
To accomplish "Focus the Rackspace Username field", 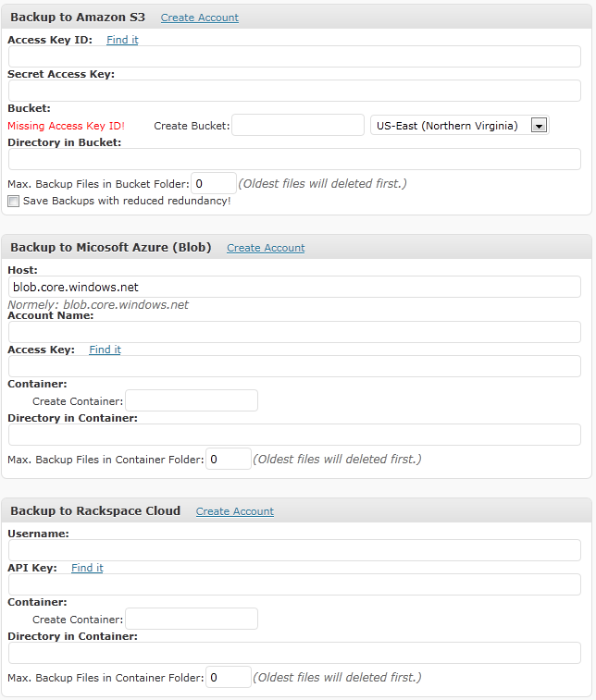I will [294, 550].
